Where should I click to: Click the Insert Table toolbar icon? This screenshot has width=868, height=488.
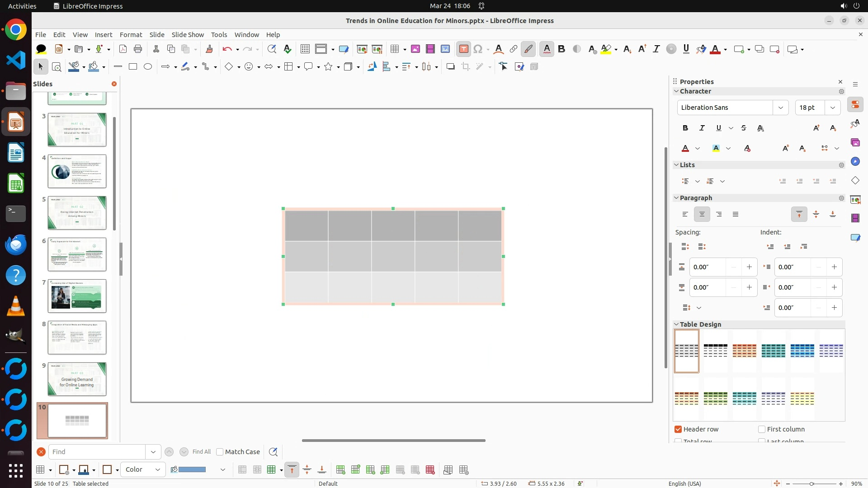coord(395,49)
